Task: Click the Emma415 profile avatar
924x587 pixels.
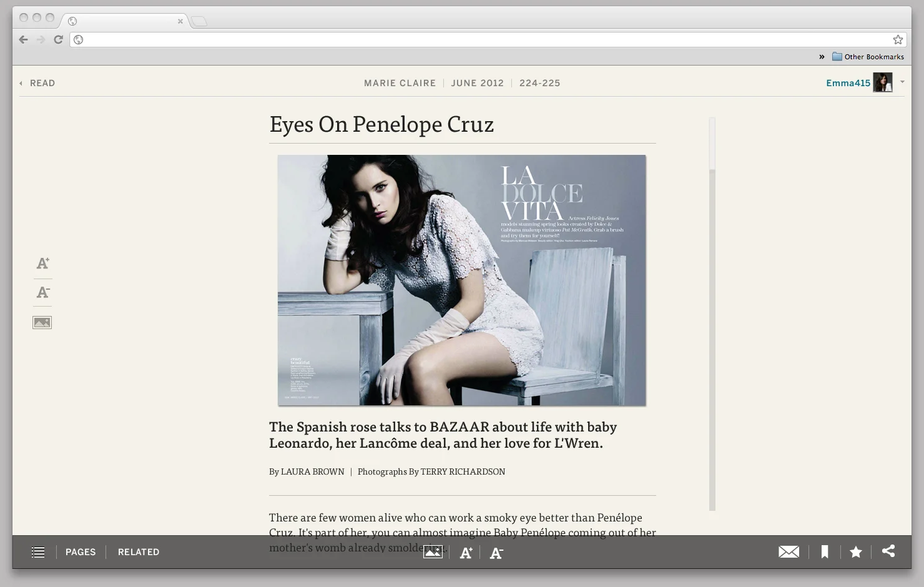Action: (x=883, y=82)
